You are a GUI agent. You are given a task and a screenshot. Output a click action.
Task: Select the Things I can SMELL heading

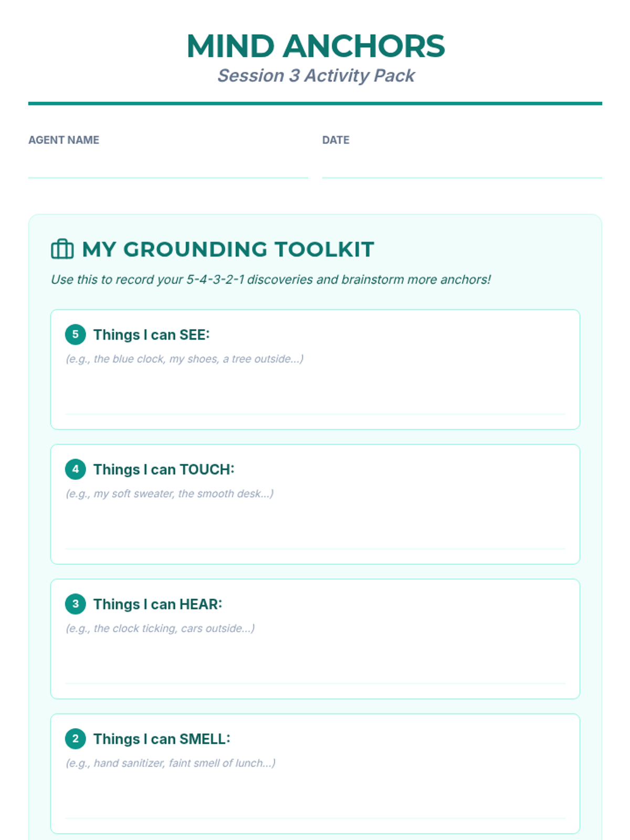click(162, 739)
